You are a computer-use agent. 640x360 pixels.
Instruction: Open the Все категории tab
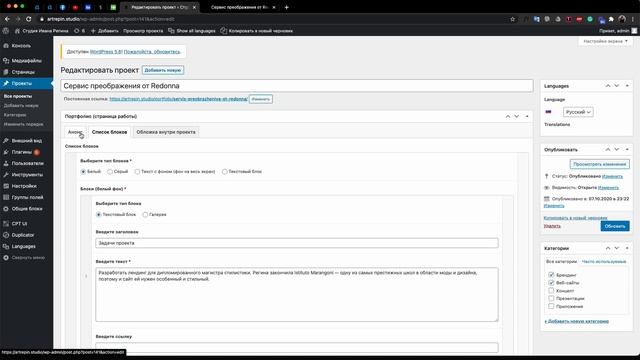point(561,262)
